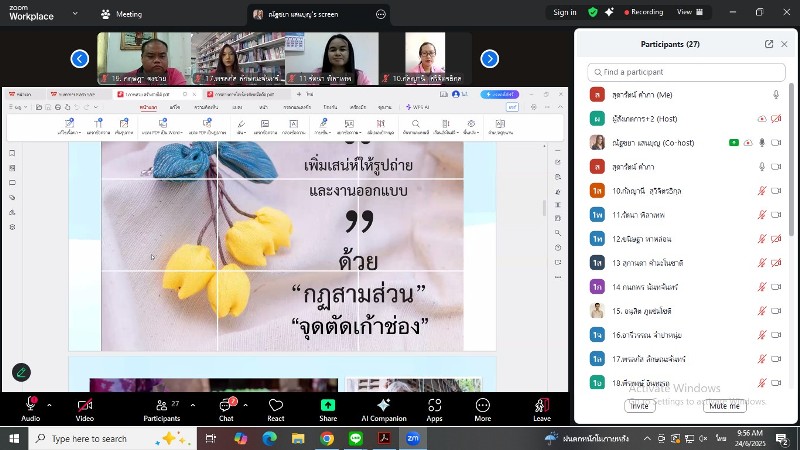Click the open-folder icon in WPS quick toolbar
Screen dimensions: 800x450
tap(39, 107)
